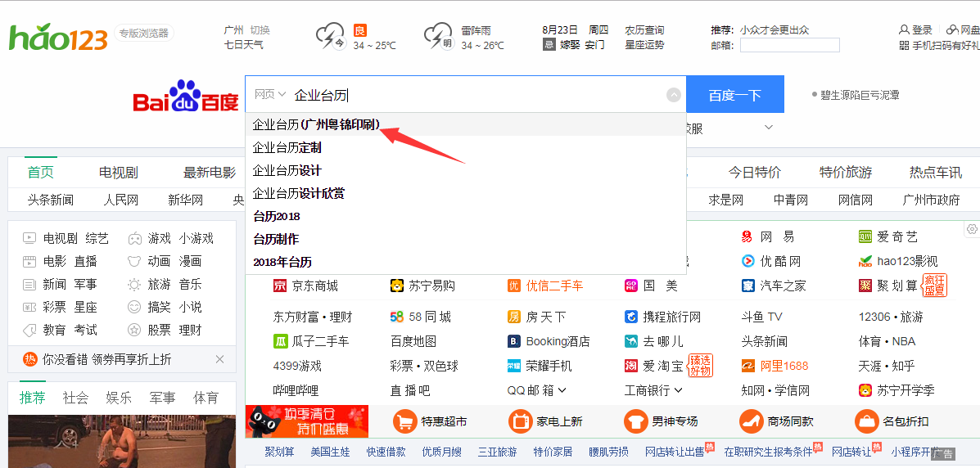Viewport: 980px width, 468px height.
Task: Open the 特惠超市 shopping cart icon
Action: (x=405, y=421)
